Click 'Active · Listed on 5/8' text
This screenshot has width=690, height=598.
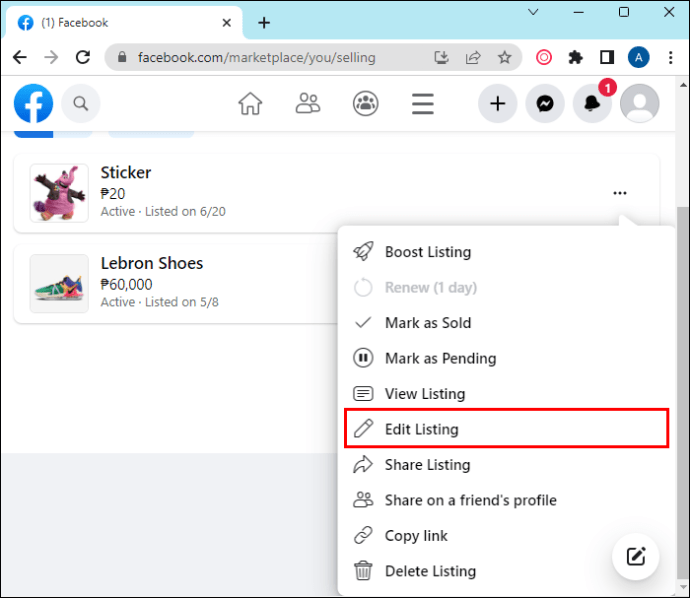pos(159,302)
